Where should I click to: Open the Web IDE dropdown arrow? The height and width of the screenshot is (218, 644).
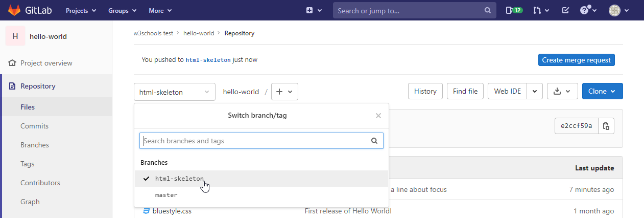click(x=534, y=91)
